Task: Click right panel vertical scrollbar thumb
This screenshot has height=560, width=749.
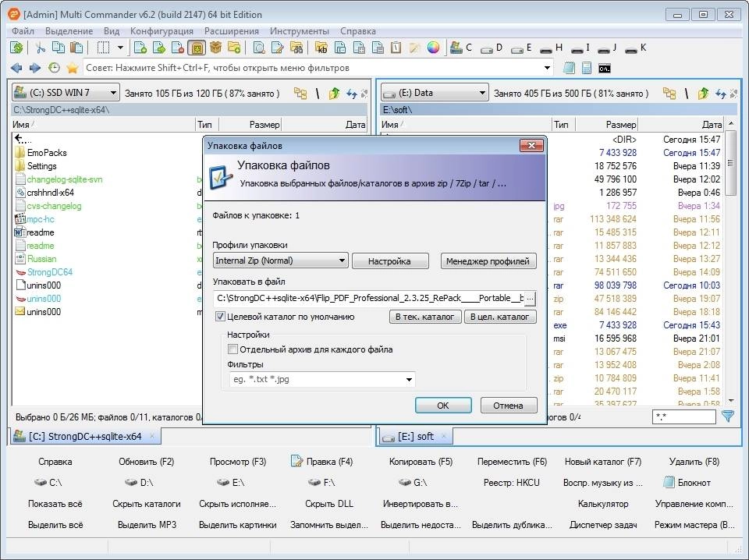Action: click(730, 163)
